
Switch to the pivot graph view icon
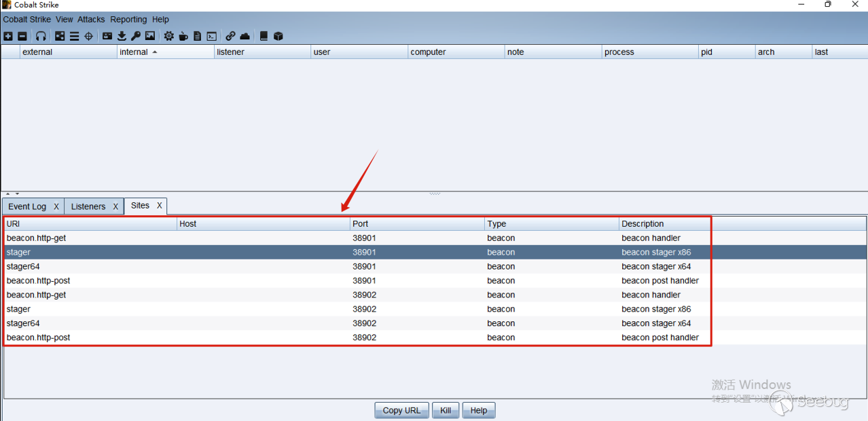(60, 36)
